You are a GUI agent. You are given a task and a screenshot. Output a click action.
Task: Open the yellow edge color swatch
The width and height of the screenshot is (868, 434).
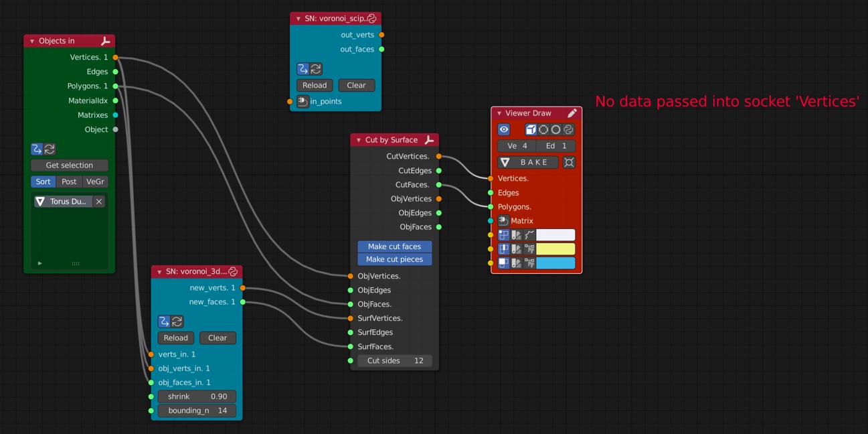[x=555, y=249]
